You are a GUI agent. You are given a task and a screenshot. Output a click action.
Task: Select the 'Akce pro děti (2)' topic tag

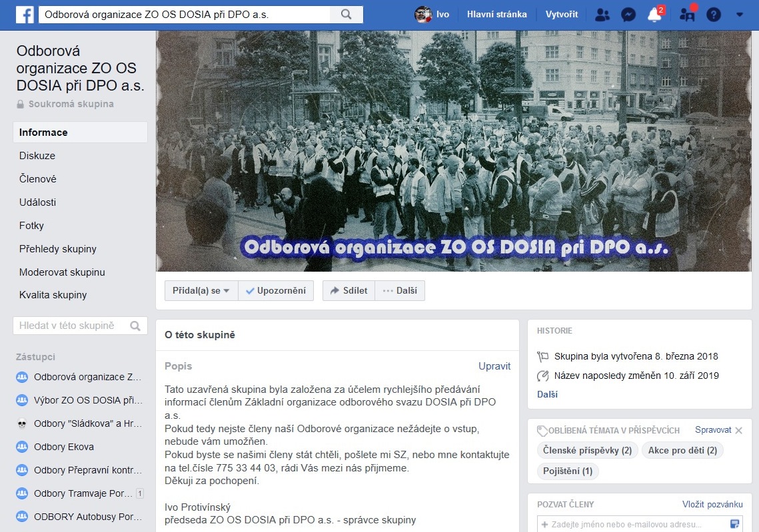[x=682, y=451]
